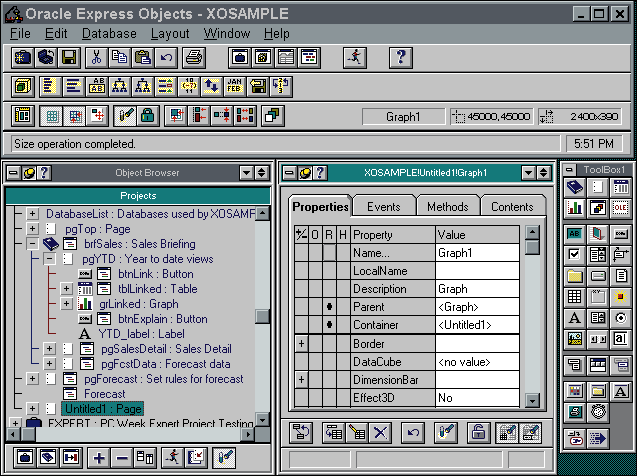637x476 pixels.
Task: Select the Checkbox tool in ToolBox1
Action: (574, 255)
